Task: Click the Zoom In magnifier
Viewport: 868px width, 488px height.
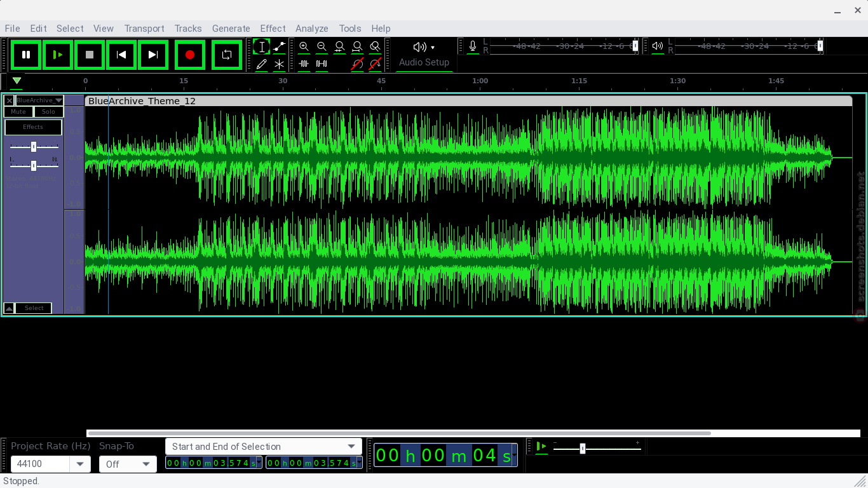Action: click(x=304, y=46)
